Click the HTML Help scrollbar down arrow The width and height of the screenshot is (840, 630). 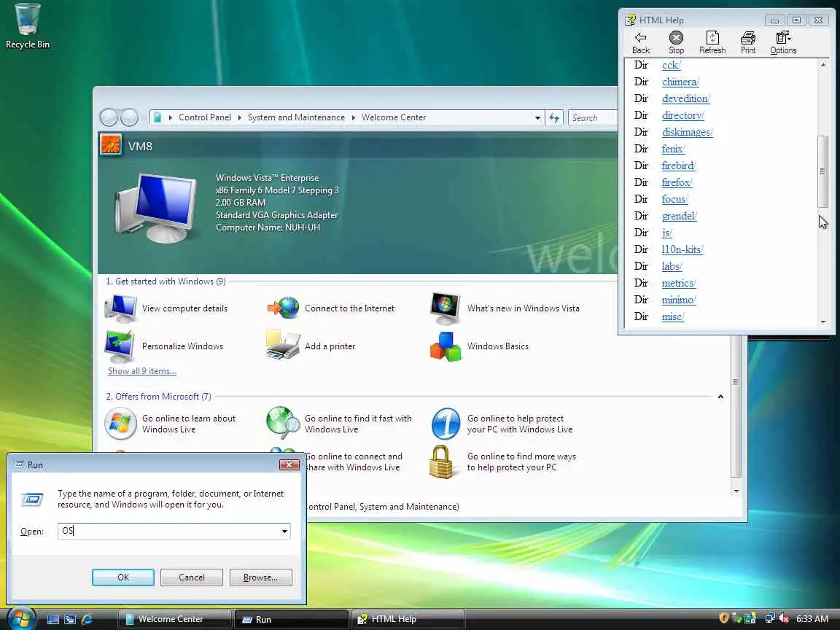[822, 322]
